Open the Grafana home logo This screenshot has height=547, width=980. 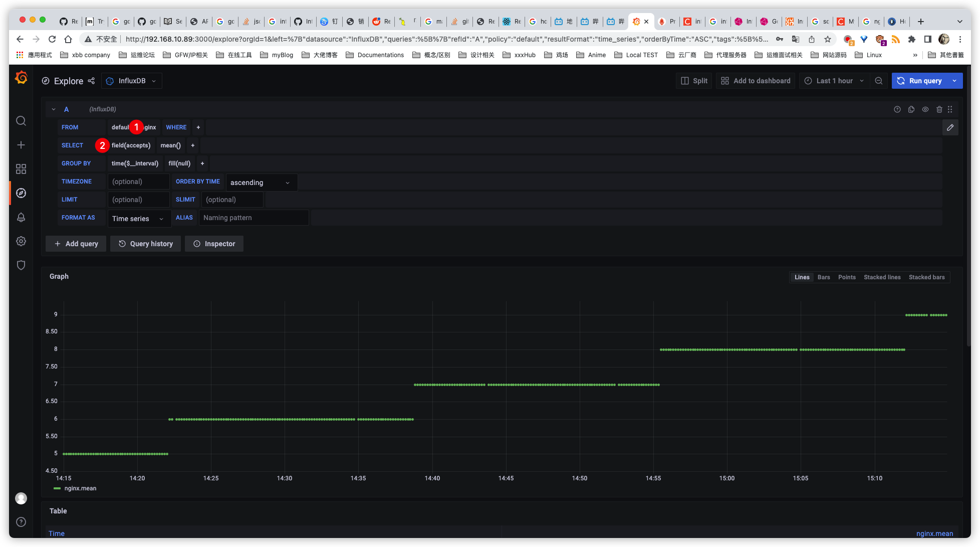tap(21, 78)
